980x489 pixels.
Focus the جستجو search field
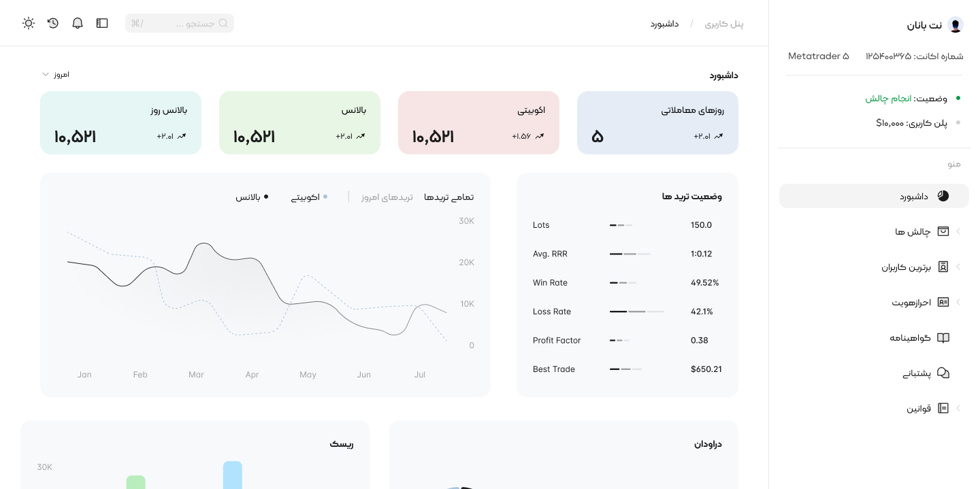(x=180, y=23)
